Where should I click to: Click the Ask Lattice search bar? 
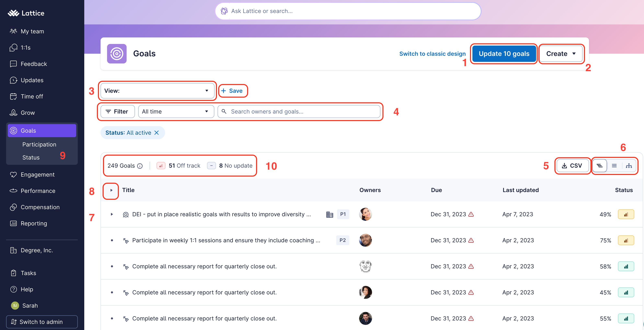pyautogui.click(x=348, y=11)
